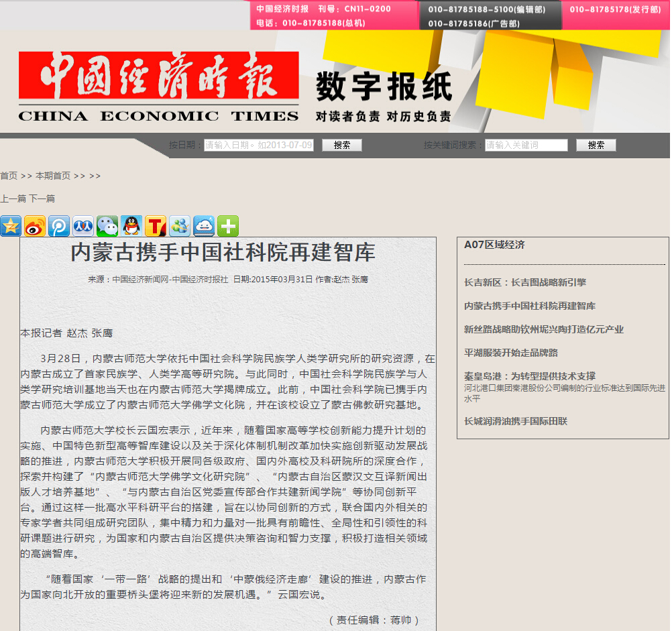Share to Renren network icon
Viewport: 672px width, 631px height.
[x=83, y=226]
